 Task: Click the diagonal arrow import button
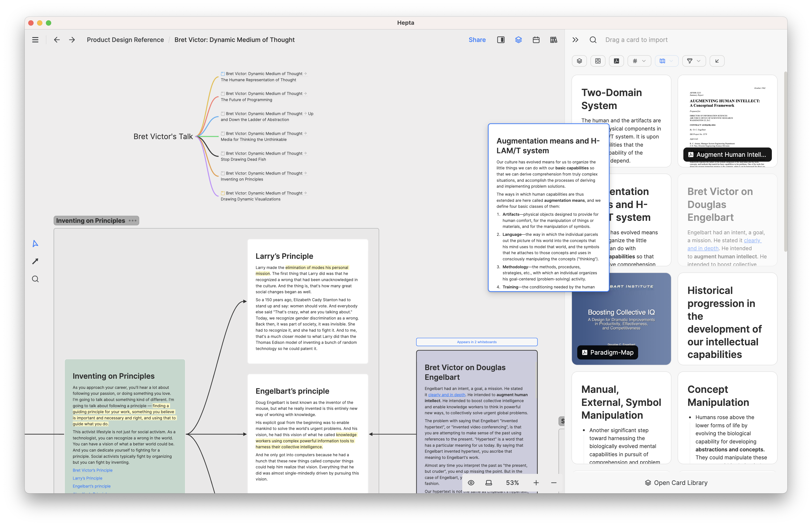pyautogui.click(x=717, y=61)
